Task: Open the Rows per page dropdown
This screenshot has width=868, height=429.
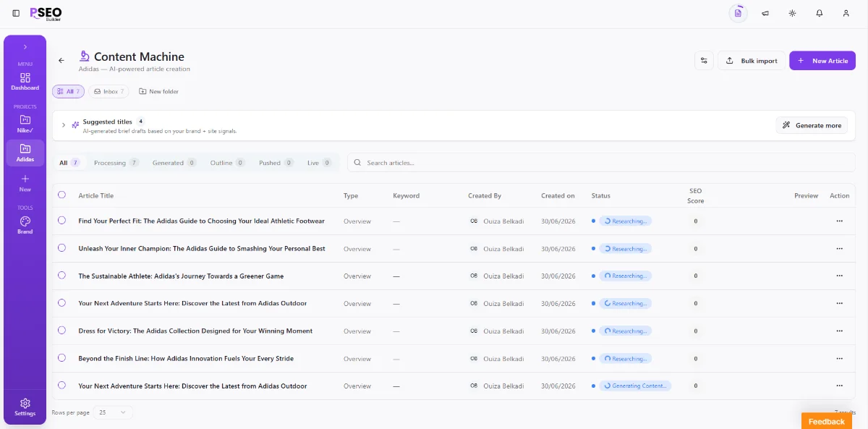Action: click(x=114, y=412)
